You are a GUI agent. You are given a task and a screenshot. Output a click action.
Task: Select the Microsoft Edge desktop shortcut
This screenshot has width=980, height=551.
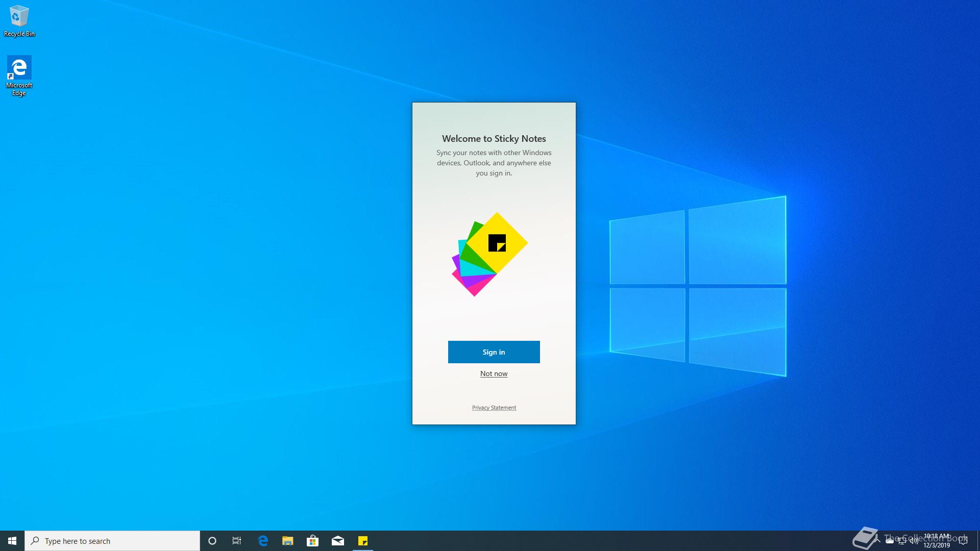(x=19, y=75)
